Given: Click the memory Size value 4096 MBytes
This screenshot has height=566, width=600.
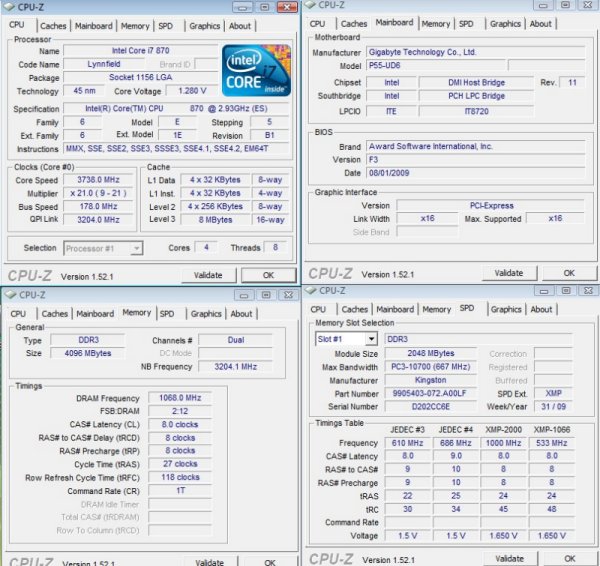Looking at the screenshot, I should [88, 353].
